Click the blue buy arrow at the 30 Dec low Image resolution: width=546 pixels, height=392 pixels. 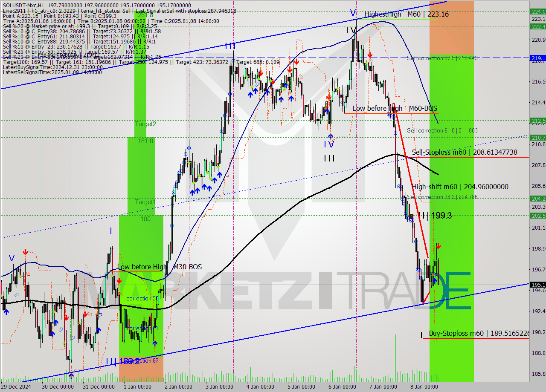(x=71, y=375)
